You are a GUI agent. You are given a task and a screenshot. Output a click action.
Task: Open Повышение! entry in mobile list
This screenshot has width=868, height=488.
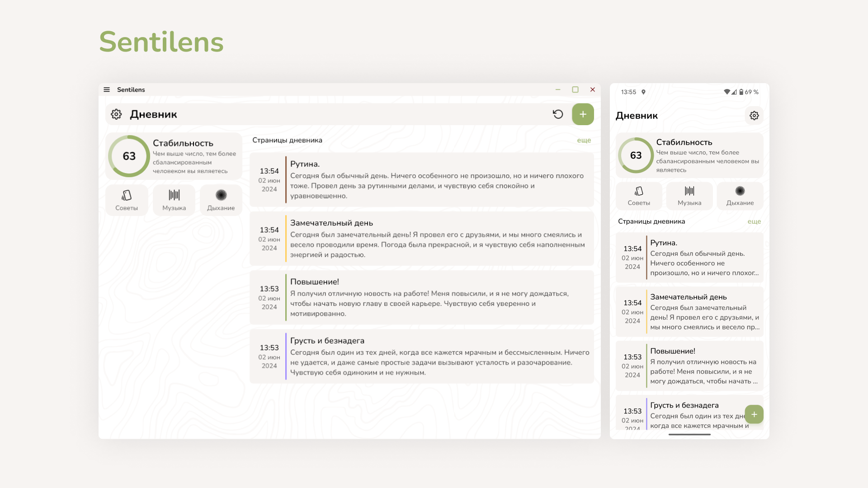[689, 366]
